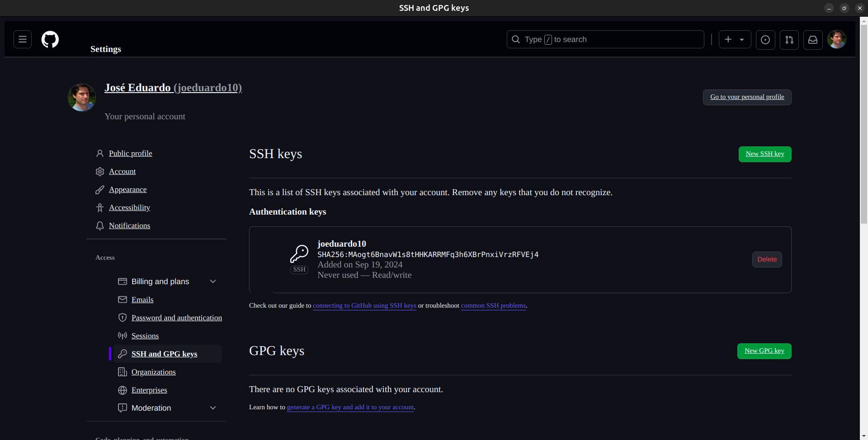Open user avatar menu in header
This screenshot has width=868, height=440.
(837, 39)
